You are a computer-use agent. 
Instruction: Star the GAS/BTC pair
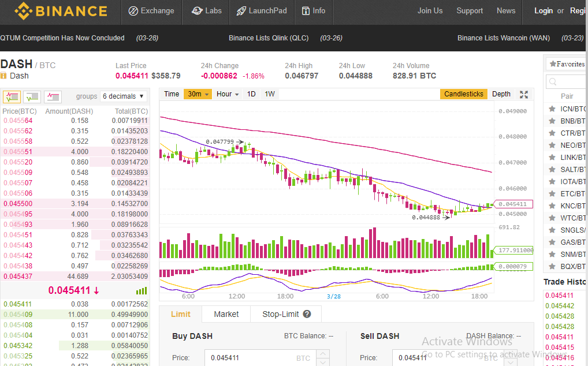552,242
